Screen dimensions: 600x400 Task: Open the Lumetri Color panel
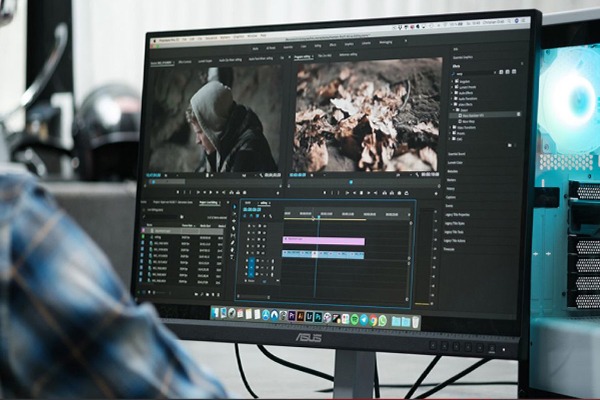pyautogui.click(x=455, y=163)
